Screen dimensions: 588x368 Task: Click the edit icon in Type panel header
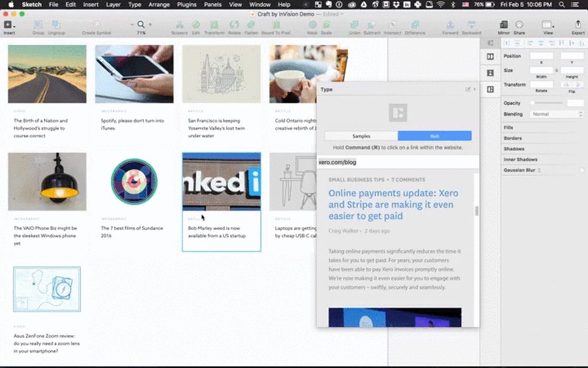click(467, 89)
